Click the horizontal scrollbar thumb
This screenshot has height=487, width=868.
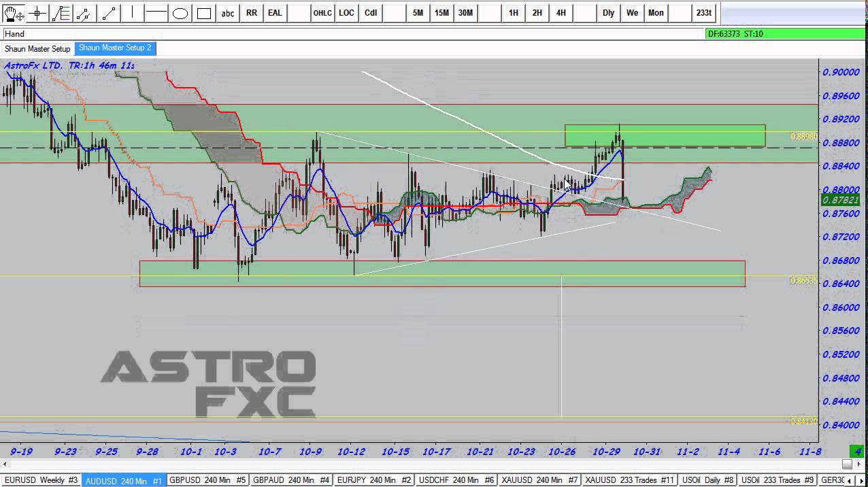pyautogui.click(x=847, y=465)
